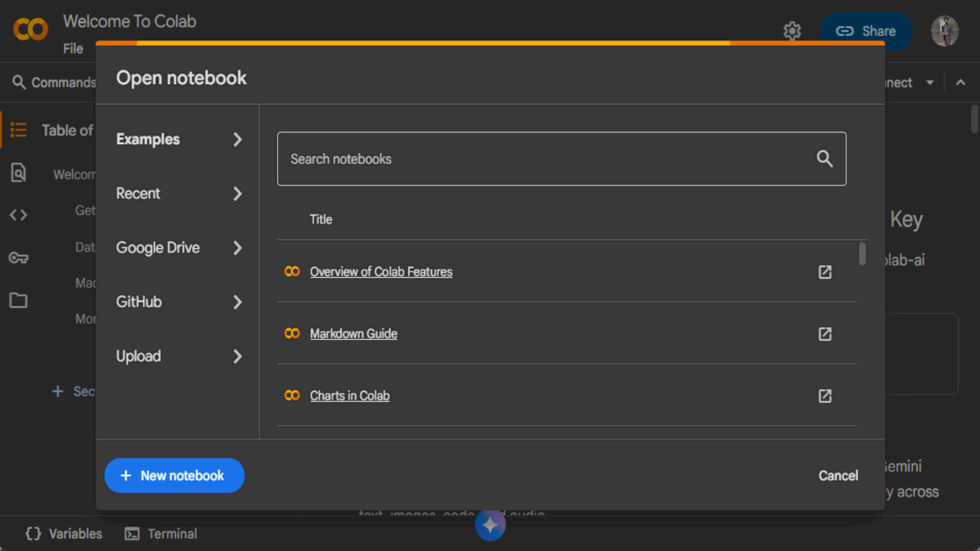Open the Terminal from the bottom bar
The width and height of the screenshot is (980, 551).
(161, 533)
